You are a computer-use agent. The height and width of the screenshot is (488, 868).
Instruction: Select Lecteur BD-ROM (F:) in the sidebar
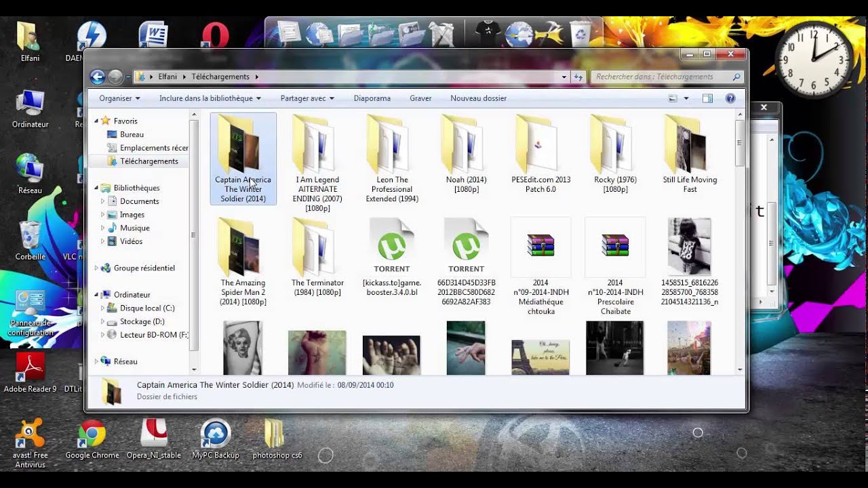[147, 335]
